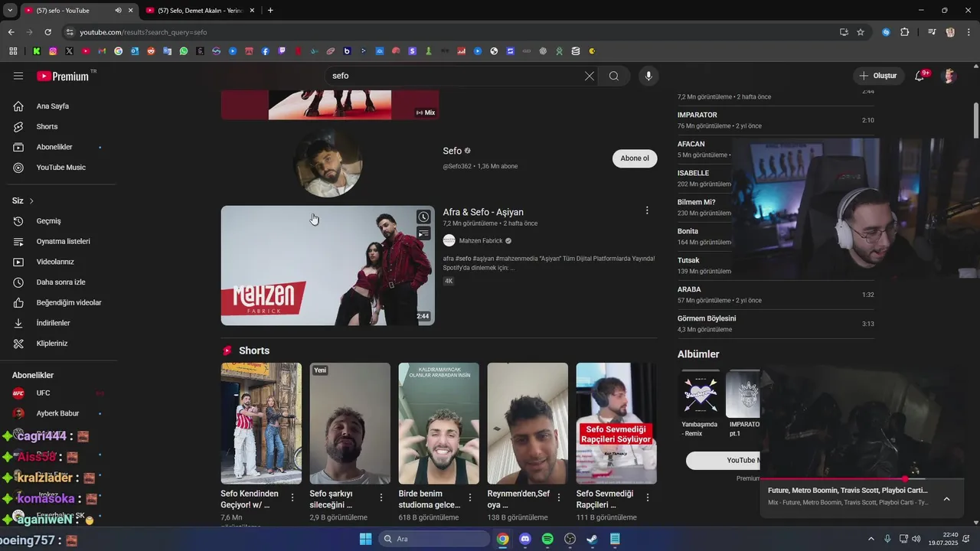980x551 pixels.
Task: Click Afra & Sefo - Aşiyan title
Action: [483, 212]
